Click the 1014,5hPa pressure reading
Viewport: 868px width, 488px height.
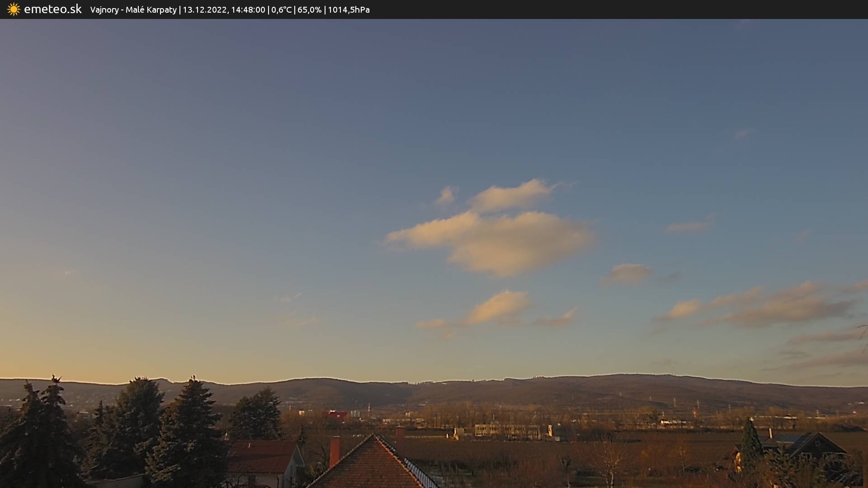click(349, 10)
